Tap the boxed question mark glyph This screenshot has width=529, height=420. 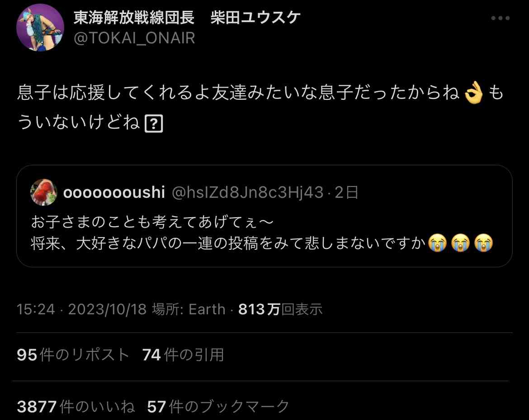pyautogui.click(x=154, y=123)
